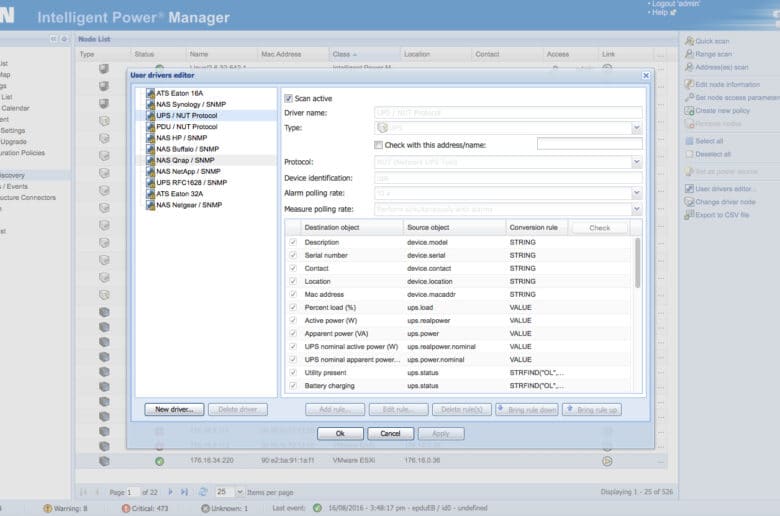This screenshot has height=516, width=780.
Task: Open the Items per page dropdown
Action: click(239, 492)
